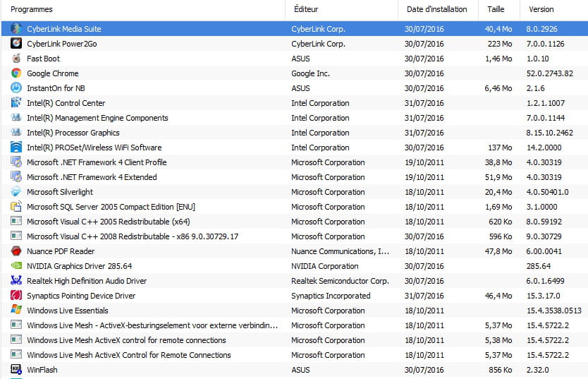
Task: Click the WinFlash program icon
Action: [x=16, y=370]
